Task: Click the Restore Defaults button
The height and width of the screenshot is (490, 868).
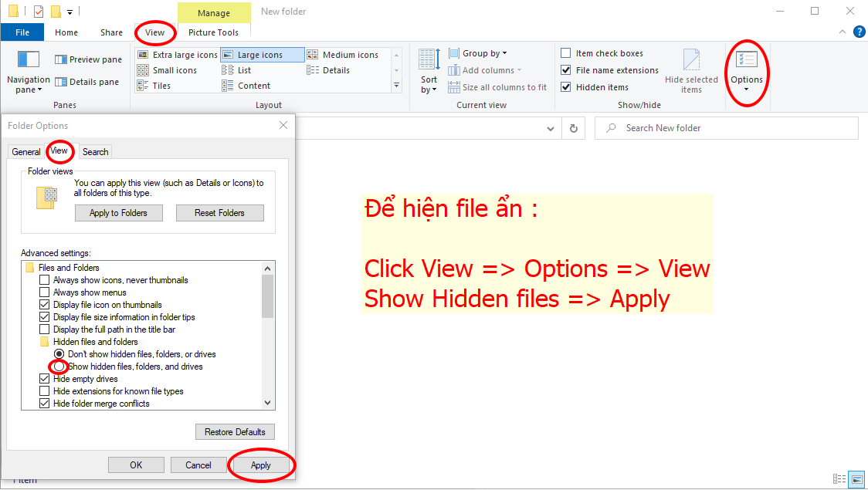Action: point(235,432)
